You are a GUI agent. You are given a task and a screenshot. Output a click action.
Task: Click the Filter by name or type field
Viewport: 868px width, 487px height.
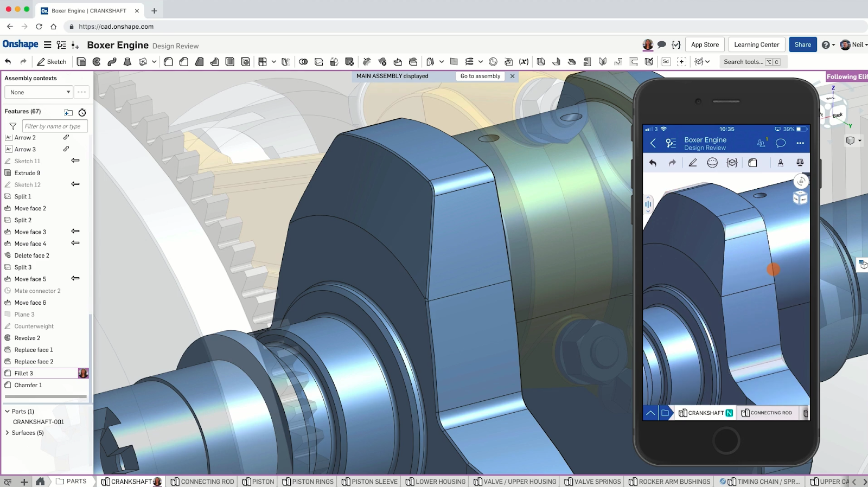pyautogui.click(x=54, y=126)
